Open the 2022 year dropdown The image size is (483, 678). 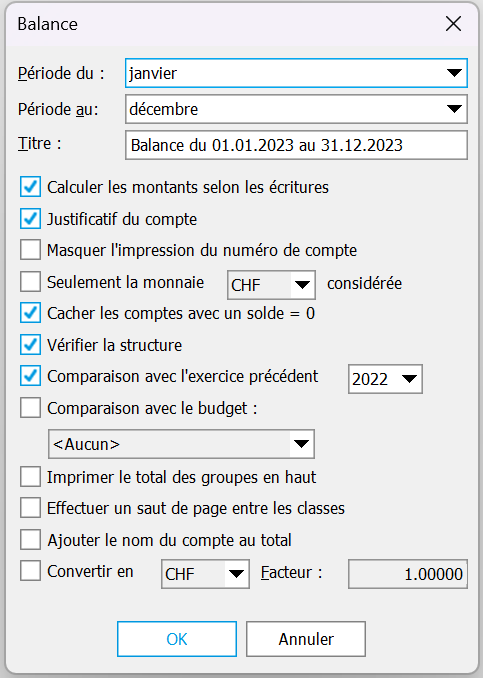point(385,379)
